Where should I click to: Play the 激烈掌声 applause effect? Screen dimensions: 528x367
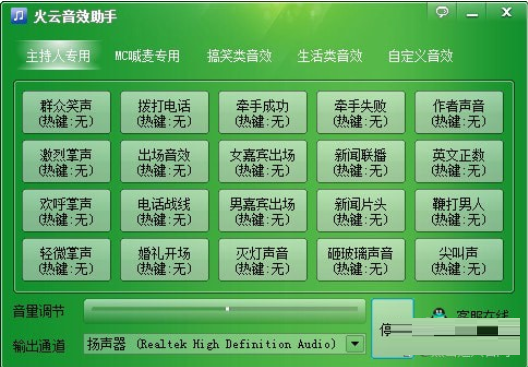click(66, 162)
